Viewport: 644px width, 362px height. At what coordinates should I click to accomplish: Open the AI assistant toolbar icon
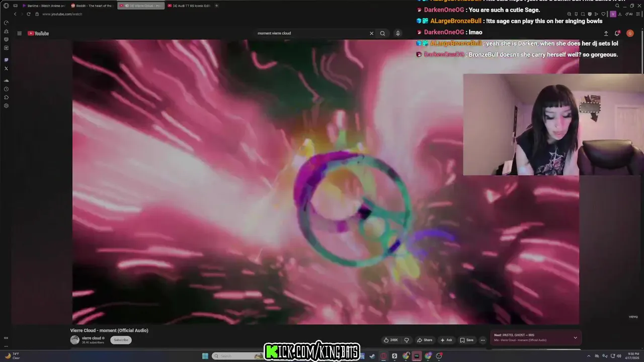[629, 14]
